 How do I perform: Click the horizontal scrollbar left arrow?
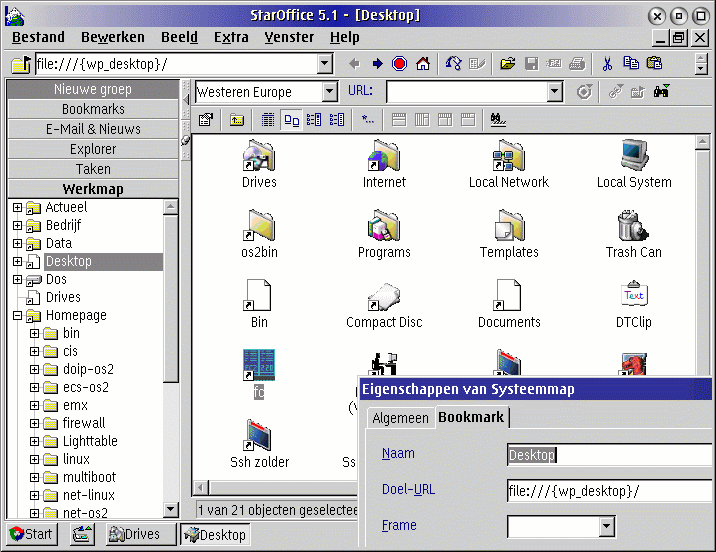pos(201,488)
